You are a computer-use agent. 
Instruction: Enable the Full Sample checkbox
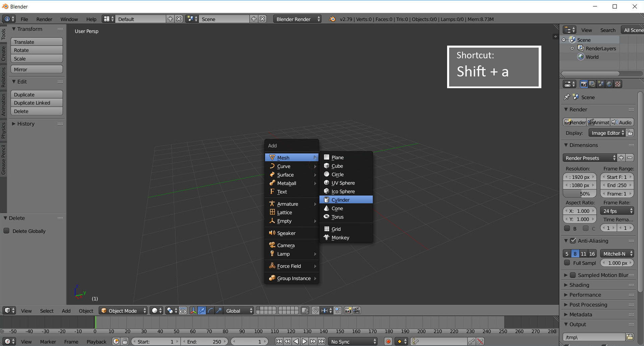(567, 263)
